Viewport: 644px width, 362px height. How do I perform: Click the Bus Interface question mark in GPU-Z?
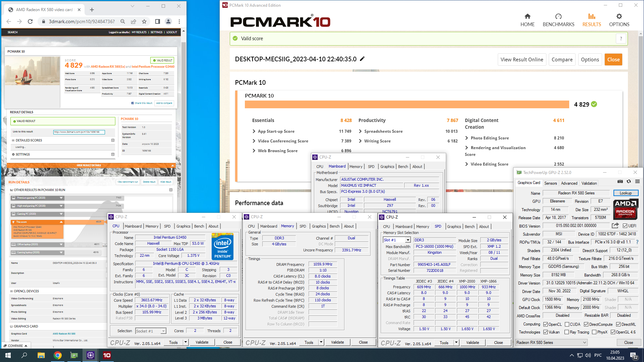[637, 242]
